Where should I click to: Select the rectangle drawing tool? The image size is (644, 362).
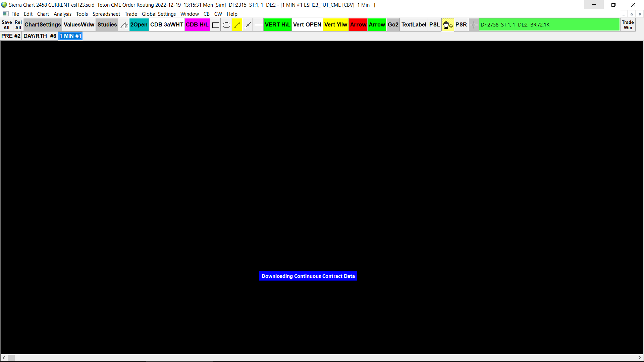point(216,25)
